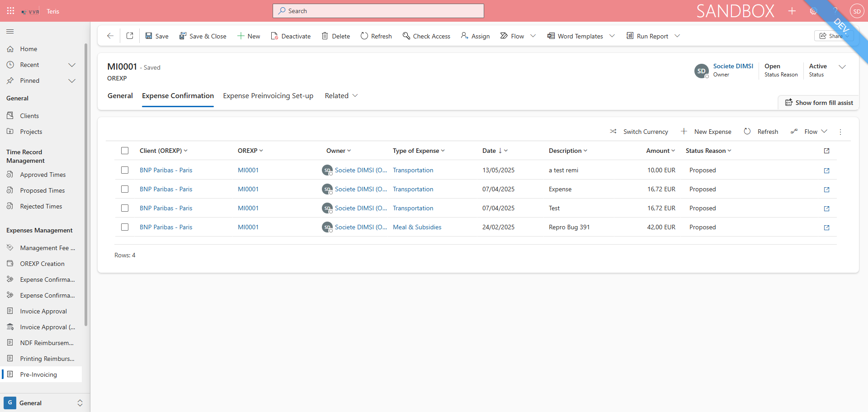Viewport: 868px width, 412px height.
Task: Go back with the arrow icon
Action: click(110, 36)
